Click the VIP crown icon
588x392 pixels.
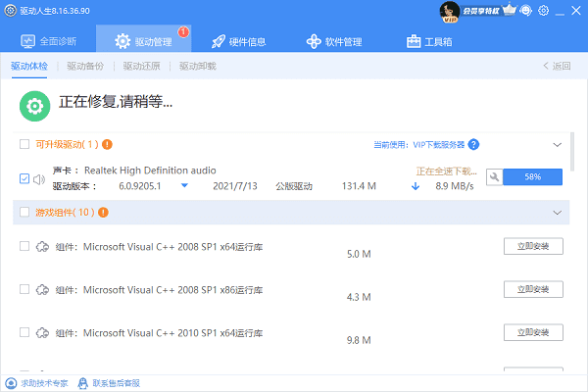click(509, 9)
